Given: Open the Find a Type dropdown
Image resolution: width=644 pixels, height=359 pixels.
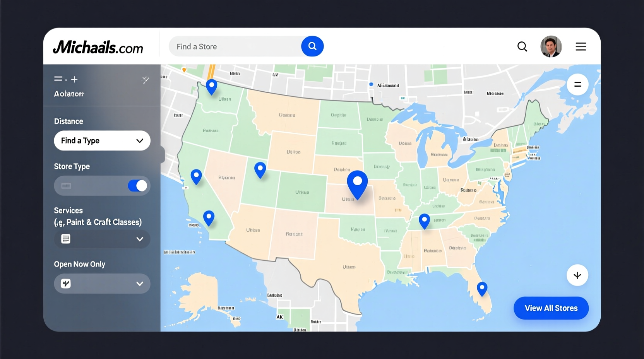Looking at the screenshot, I should (102, 140).
